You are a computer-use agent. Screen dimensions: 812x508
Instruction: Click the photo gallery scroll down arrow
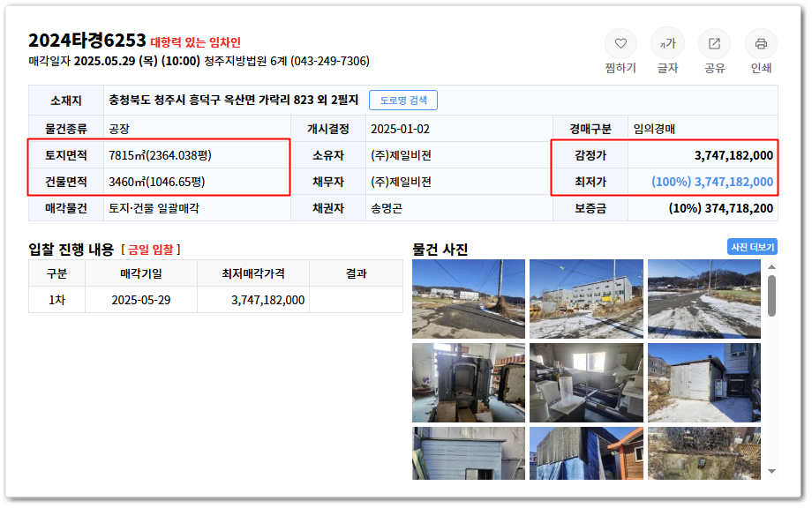(771, 471)
